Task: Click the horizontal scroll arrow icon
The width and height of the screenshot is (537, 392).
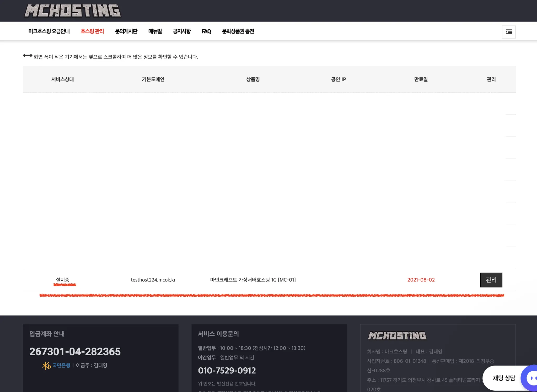Action: pyautogui.click(x=28, y=56)
